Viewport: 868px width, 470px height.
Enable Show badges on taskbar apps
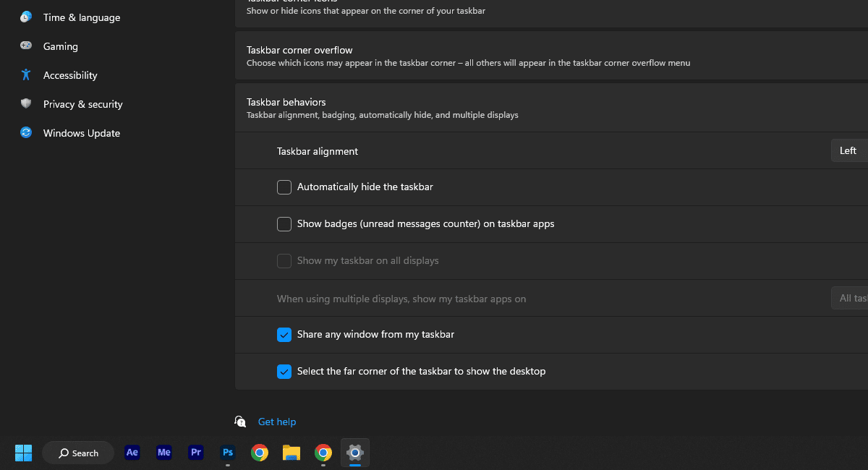click(284, 224)
